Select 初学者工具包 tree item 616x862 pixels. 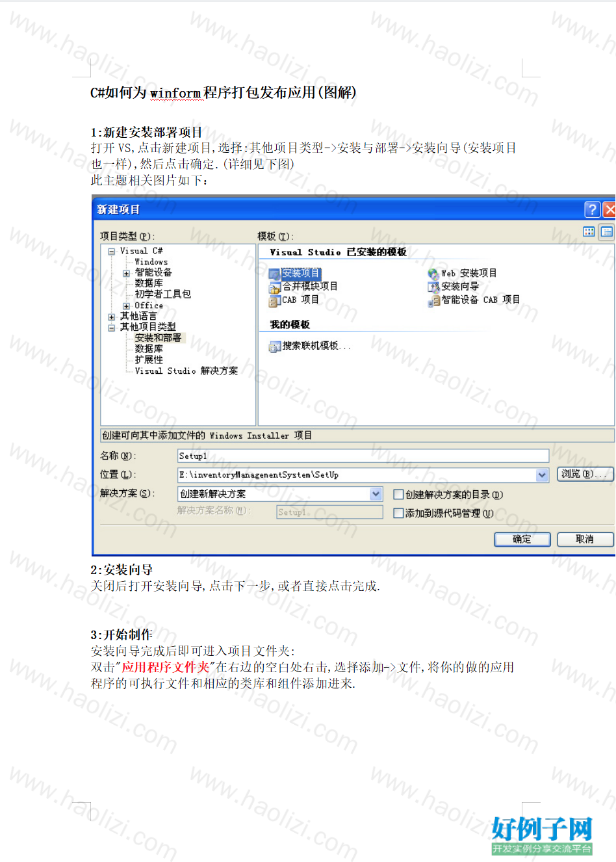(163, 294)
